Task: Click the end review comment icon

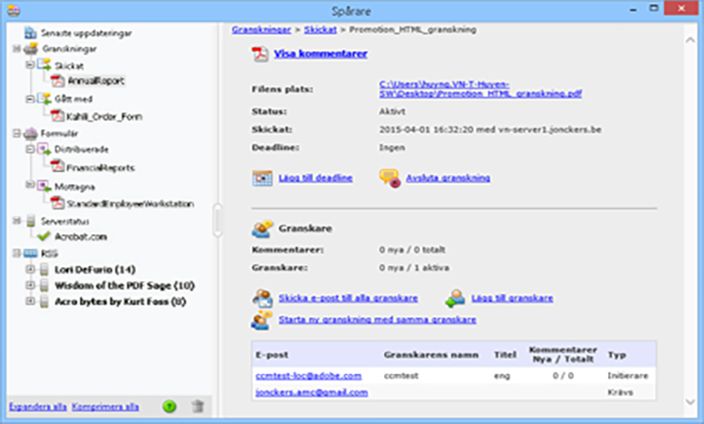Action: pos(390,178)
